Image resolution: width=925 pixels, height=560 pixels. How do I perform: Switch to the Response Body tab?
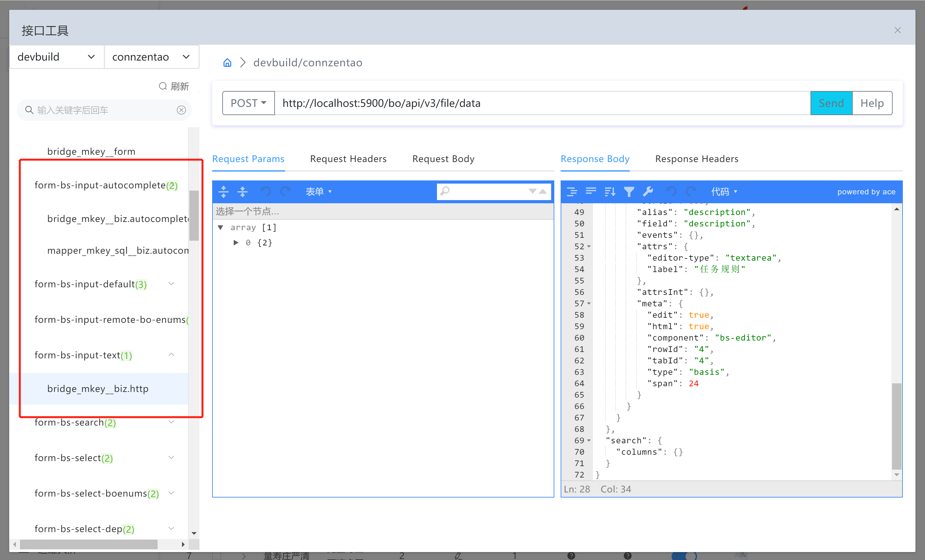pos(595,159)
